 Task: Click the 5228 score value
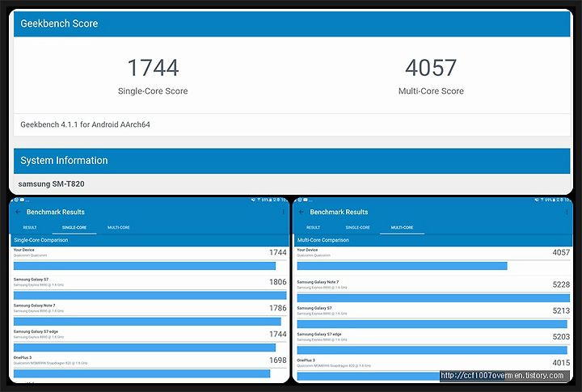(x=561, y=285)
